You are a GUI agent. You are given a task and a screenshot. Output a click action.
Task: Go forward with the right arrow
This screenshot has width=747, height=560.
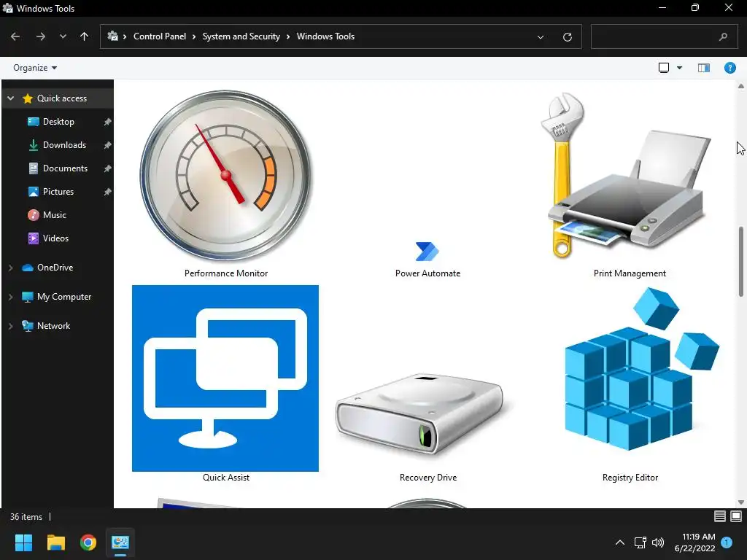[x=41, y=36]
